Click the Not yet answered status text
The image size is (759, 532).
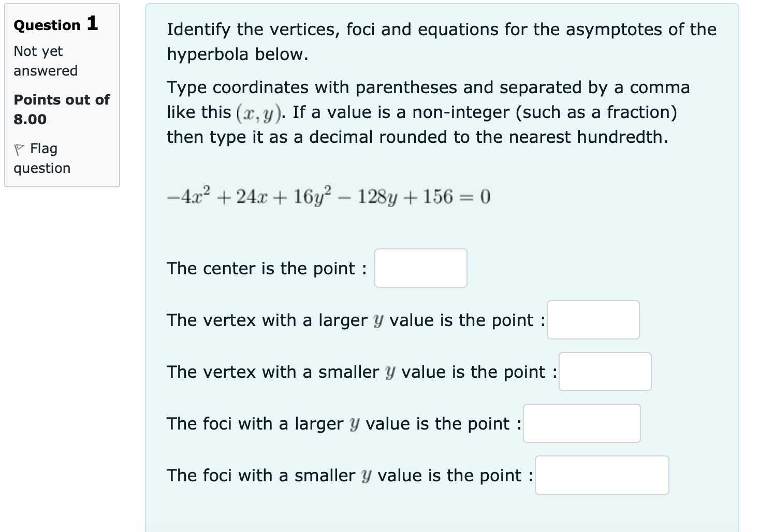tap(44, 61)
